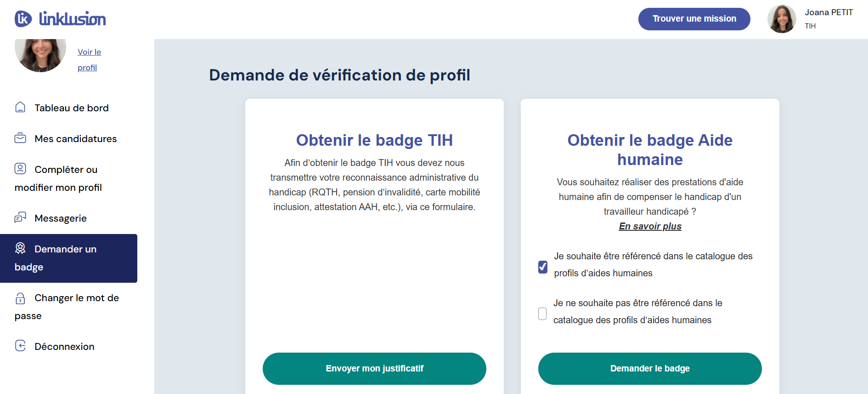Viewport: 868px width, 394px height.
Task: Select the Tableau de bord home icon
Action: click(20, 107)
